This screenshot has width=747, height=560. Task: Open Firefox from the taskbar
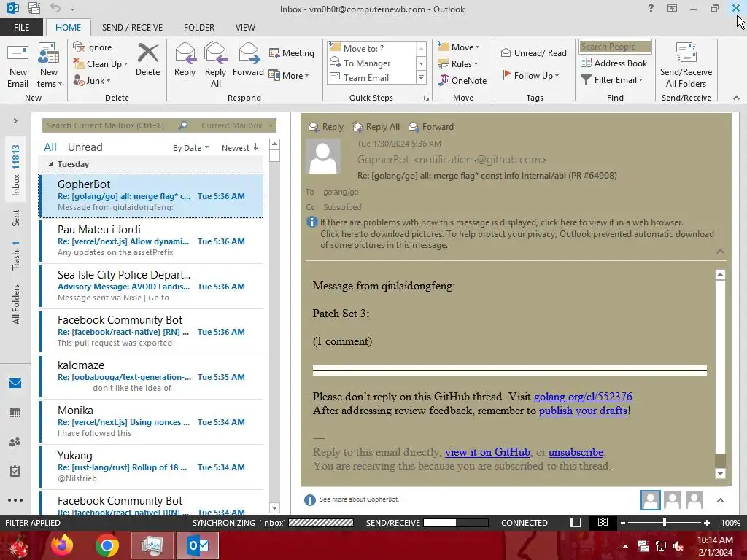pyautogui.click(x=62, y=545)
